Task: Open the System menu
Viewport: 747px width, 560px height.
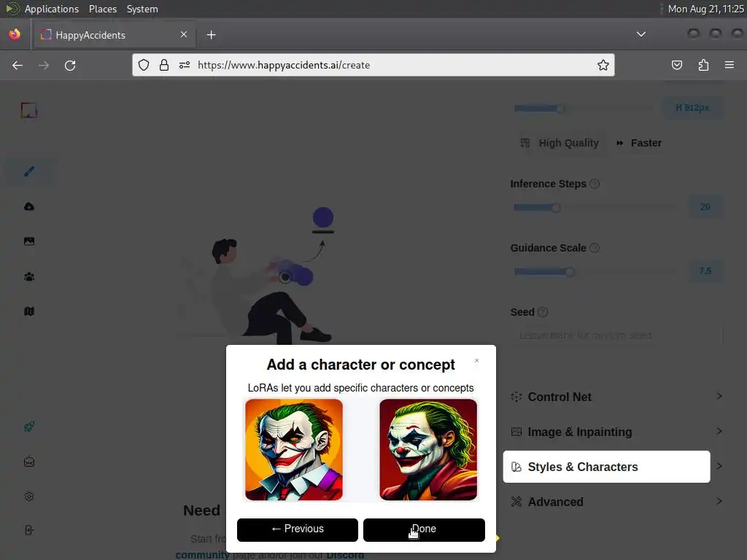Action: point(142,9)
